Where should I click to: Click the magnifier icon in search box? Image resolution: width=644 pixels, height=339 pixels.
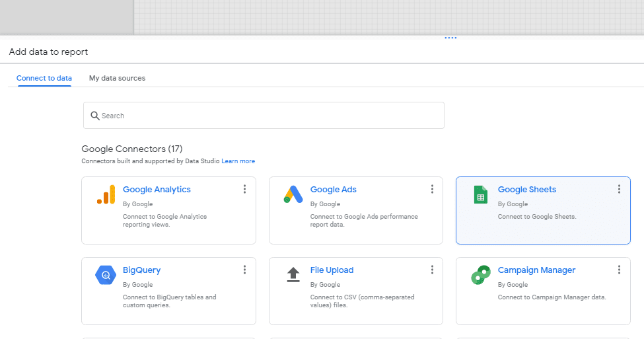(95, 116)
